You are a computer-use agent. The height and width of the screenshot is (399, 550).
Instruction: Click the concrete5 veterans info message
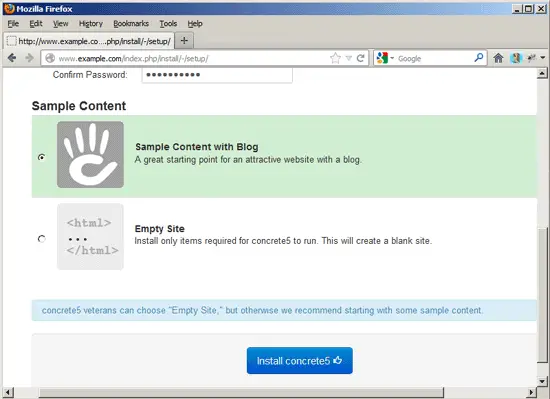click(x=284, y=310)
